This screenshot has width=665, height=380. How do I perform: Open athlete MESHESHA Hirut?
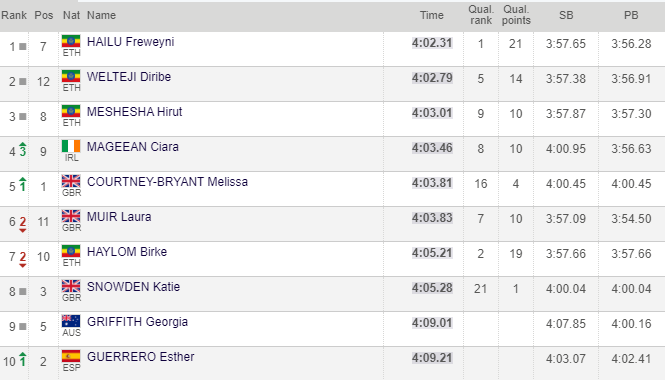tap(134, 112)
